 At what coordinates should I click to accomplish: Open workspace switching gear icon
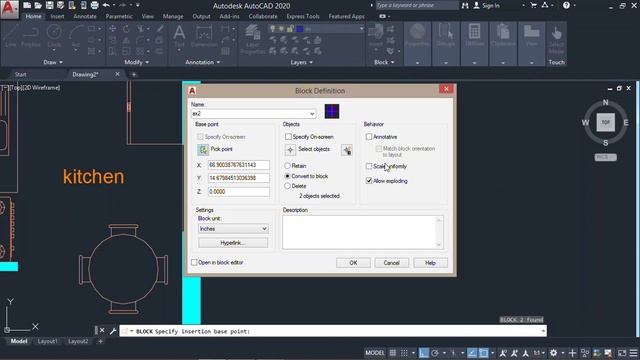[553, 353]
